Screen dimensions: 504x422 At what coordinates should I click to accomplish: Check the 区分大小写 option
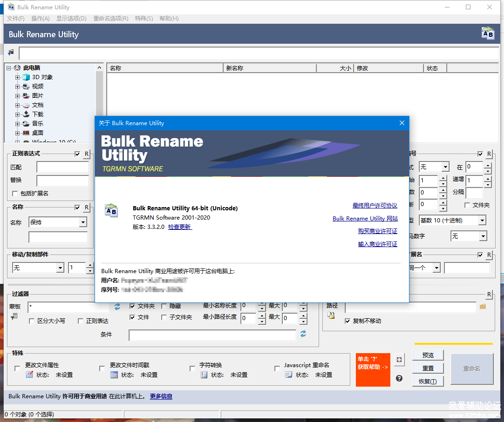tap(32, 321)
